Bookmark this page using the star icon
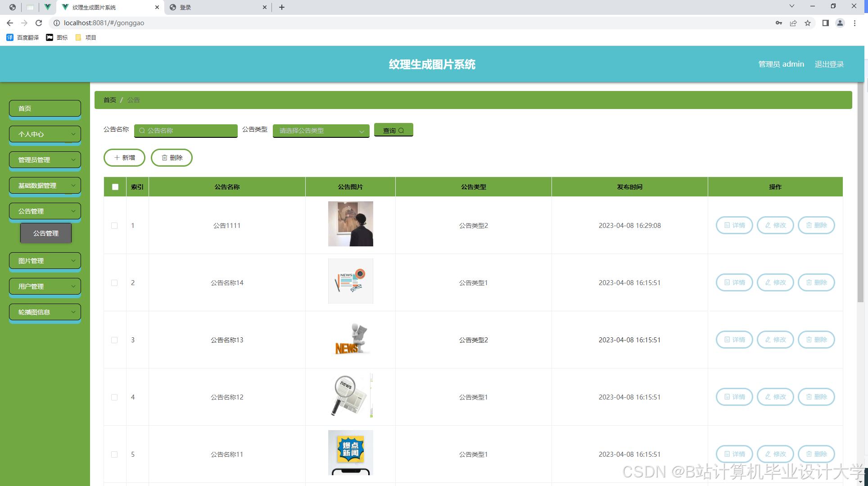The width and height of the screenshot is (868, 486). click(808, 23)
